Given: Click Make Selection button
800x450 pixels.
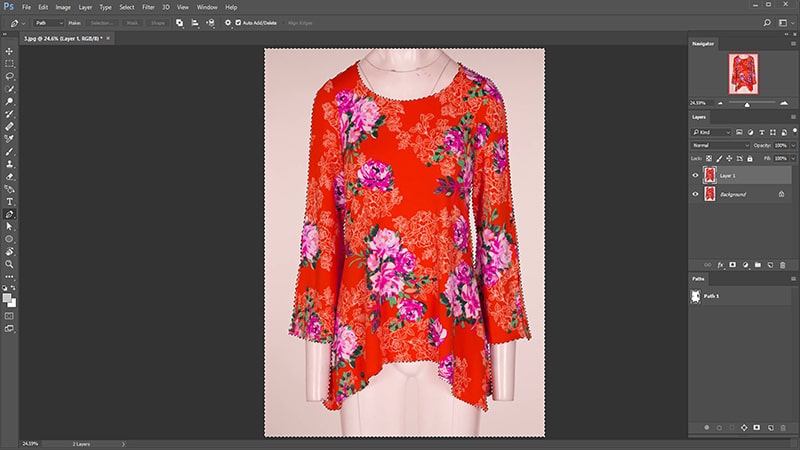Looking at the screenshot, I should click(102, 23).
